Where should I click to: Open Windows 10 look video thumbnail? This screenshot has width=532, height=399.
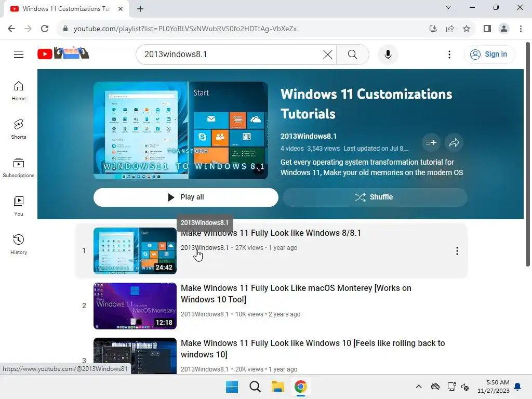click(x=135, y=355)
